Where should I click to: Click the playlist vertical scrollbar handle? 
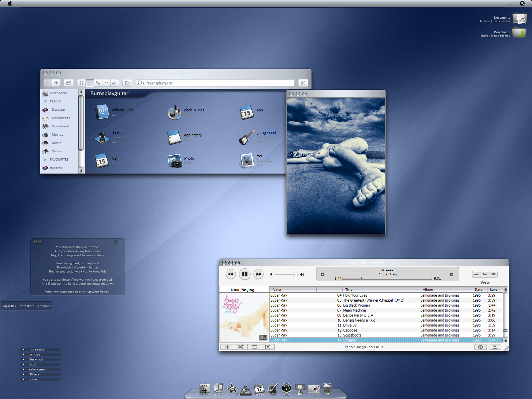pos(505,331)
